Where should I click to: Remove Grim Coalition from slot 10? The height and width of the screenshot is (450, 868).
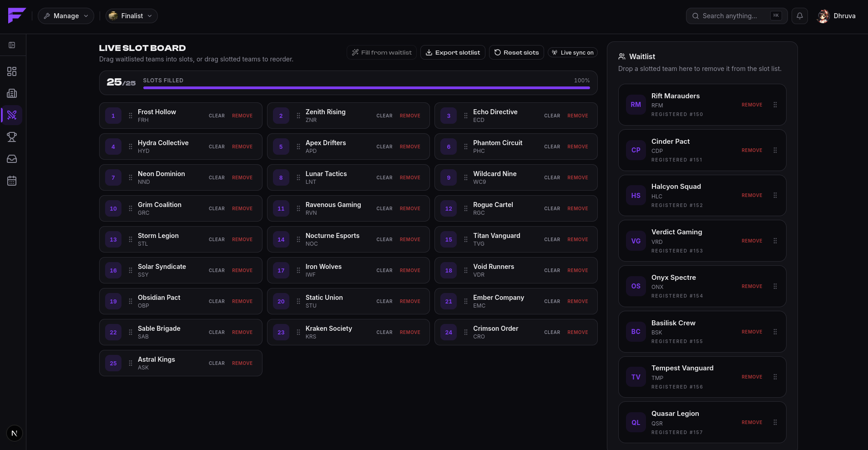242,208
